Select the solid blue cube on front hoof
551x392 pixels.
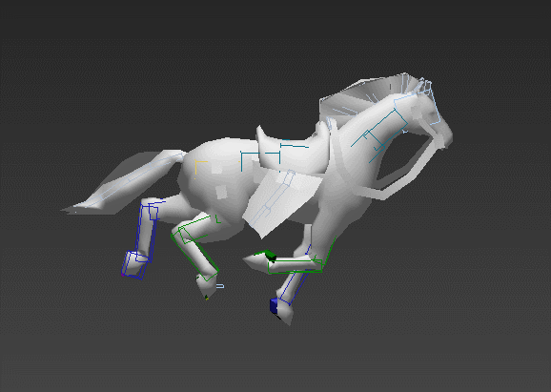click(x=274, y=305)
